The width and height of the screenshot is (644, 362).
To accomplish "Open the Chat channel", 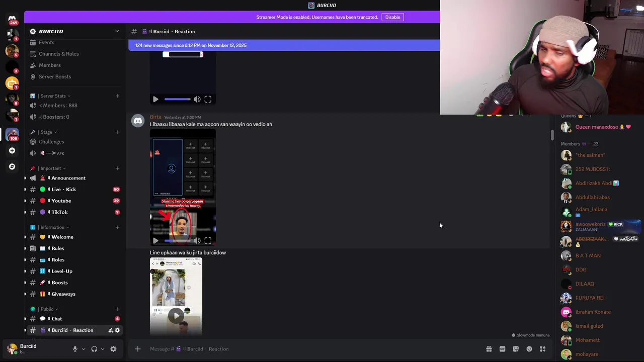I will tap(74, 319).
